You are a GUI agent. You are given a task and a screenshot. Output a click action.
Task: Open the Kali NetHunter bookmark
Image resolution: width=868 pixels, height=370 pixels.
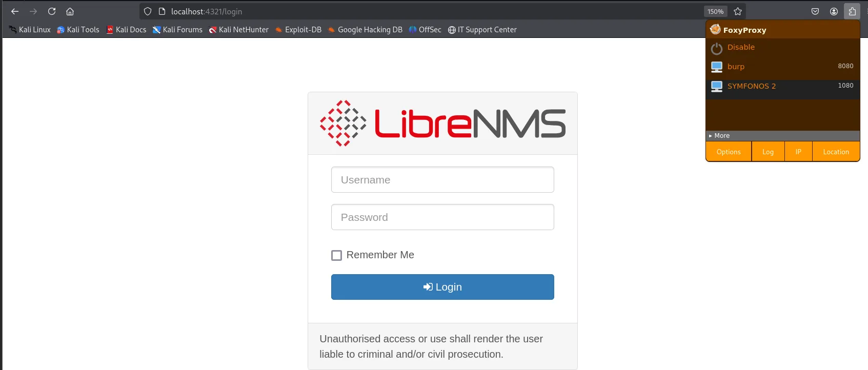(238, 30)
